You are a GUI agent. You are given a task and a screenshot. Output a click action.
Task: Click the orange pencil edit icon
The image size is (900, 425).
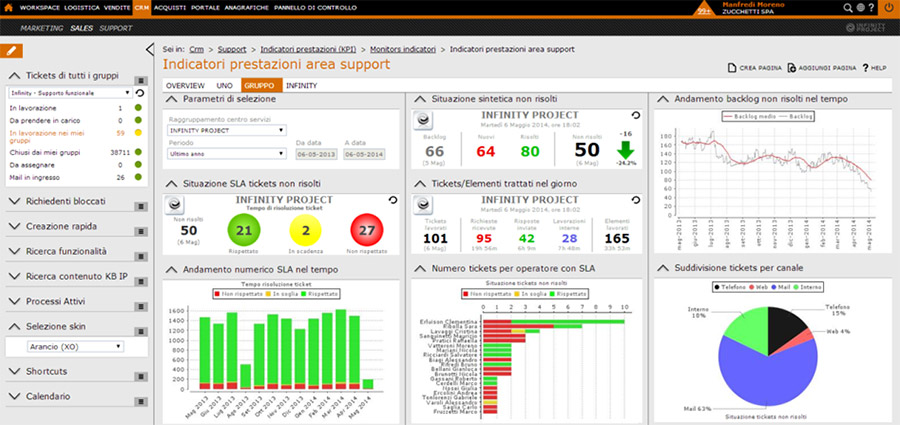point(14,49)
